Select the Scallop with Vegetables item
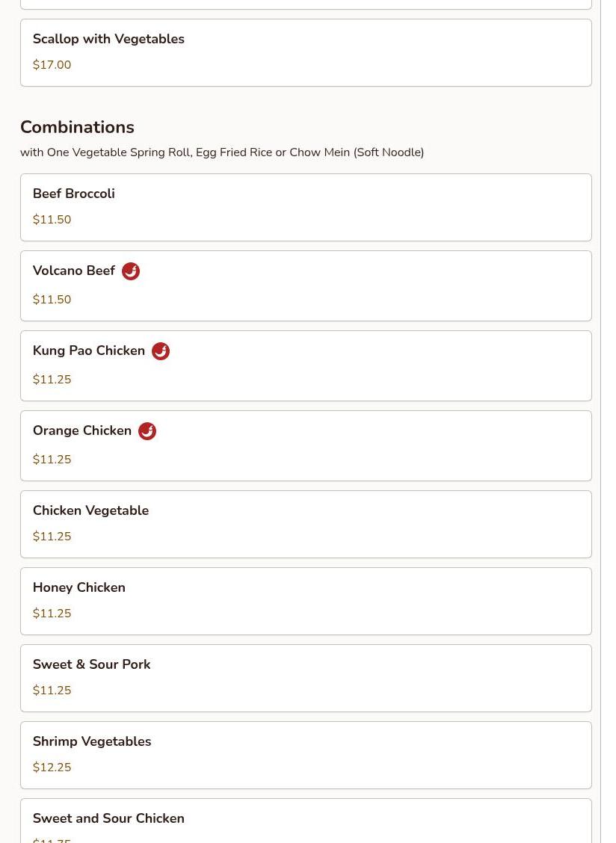This screenshot has width=616, height=843. 108,39
